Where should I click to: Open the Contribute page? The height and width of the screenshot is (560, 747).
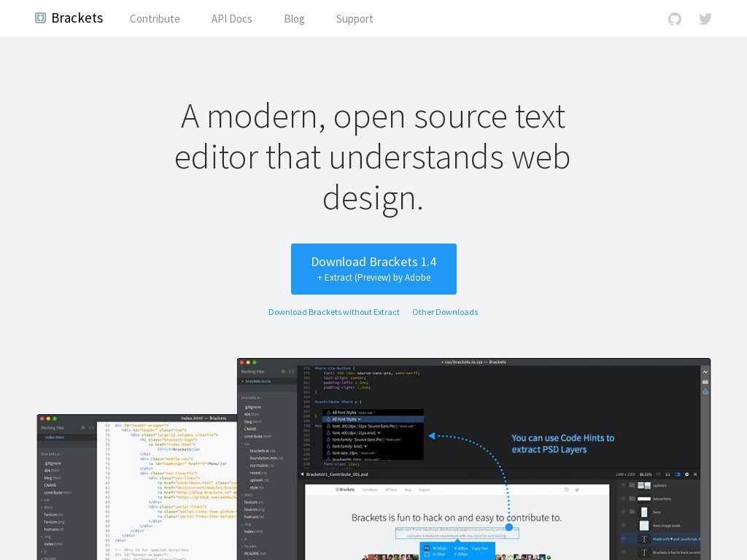coord(155,18)
